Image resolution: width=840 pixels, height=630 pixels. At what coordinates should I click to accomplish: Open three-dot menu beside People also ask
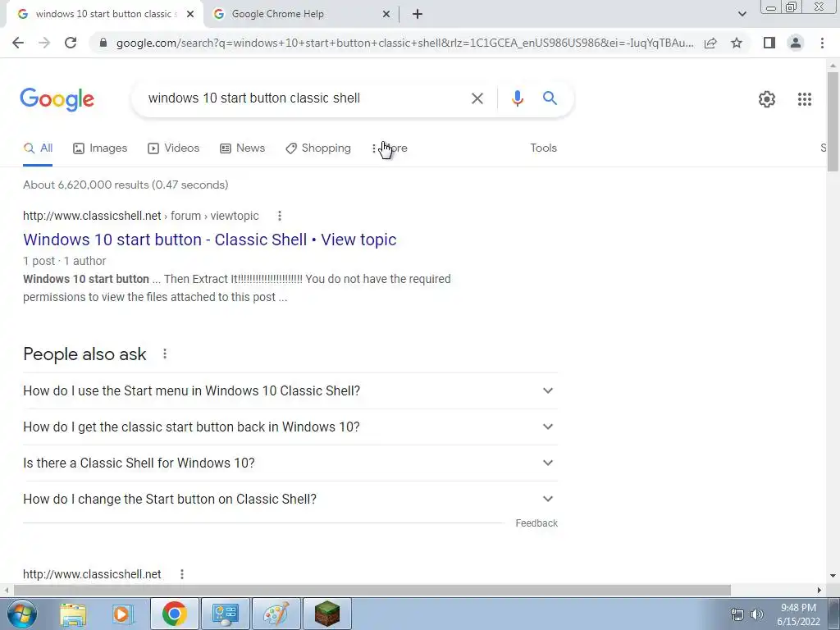click(165, 354)
